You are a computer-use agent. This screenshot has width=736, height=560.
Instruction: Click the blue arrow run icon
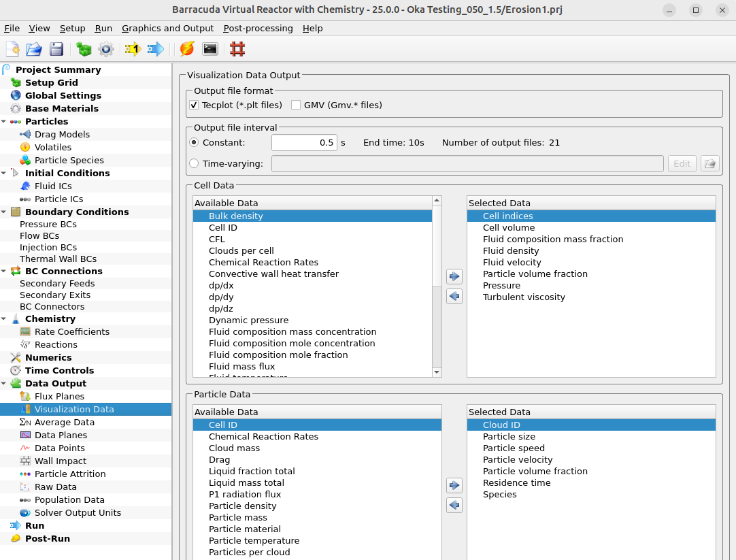(156, 49)
